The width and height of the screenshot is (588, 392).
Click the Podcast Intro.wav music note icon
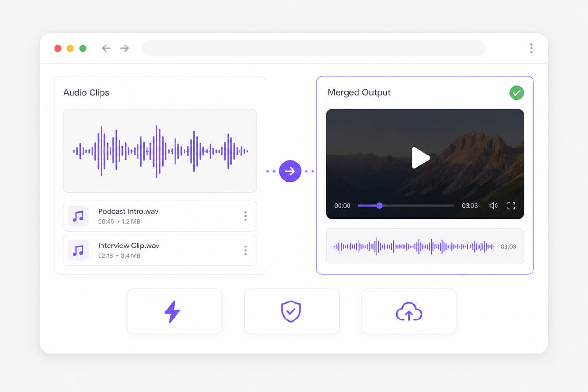[78, 216]
